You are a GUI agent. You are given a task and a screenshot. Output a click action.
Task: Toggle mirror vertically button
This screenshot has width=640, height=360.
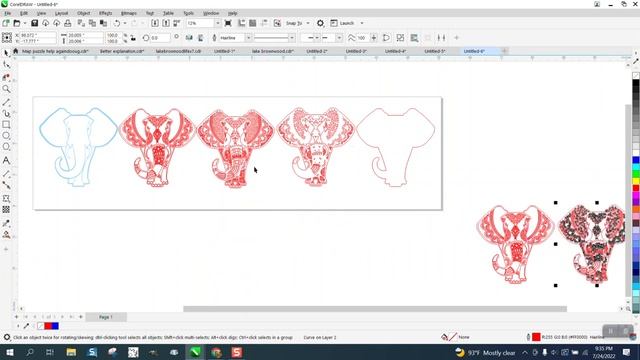[200, 38]
